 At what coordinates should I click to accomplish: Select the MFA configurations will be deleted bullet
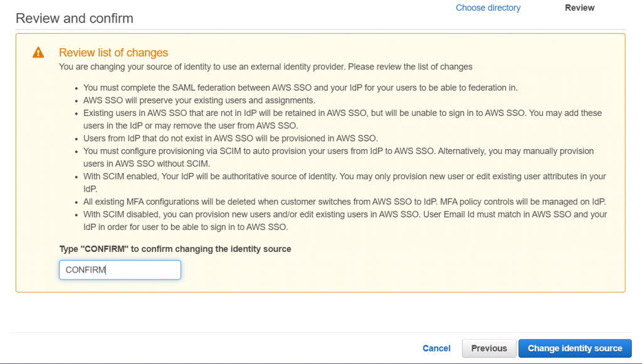(344, 202)
